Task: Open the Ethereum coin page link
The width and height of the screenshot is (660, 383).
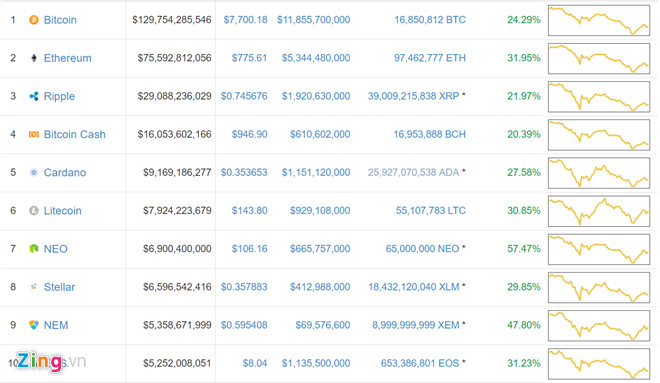Action: tap(67, 58)
